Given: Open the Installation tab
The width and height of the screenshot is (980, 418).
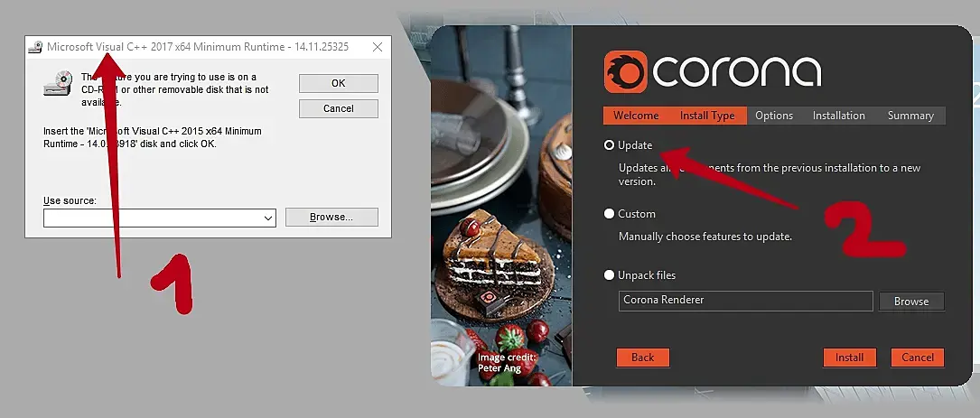Looking at the screenshot, I should (839, 116).
